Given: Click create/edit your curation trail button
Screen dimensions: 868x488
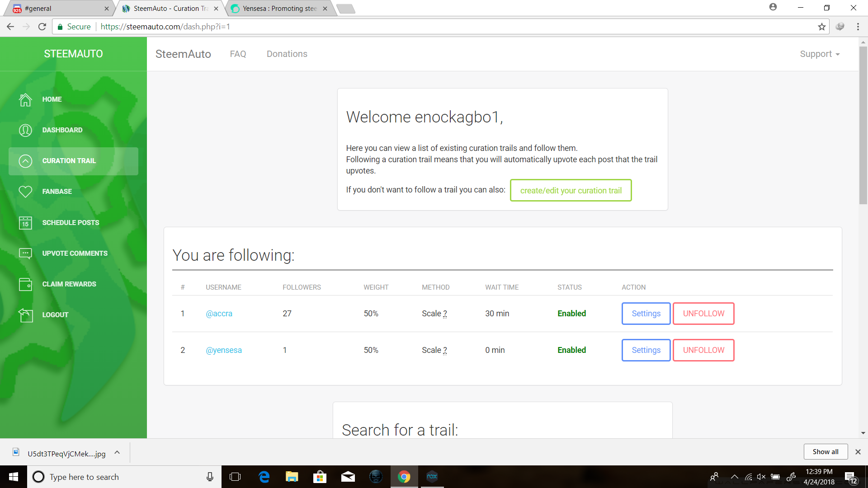Looking at the screenshot, I should [x=571, y=190].
